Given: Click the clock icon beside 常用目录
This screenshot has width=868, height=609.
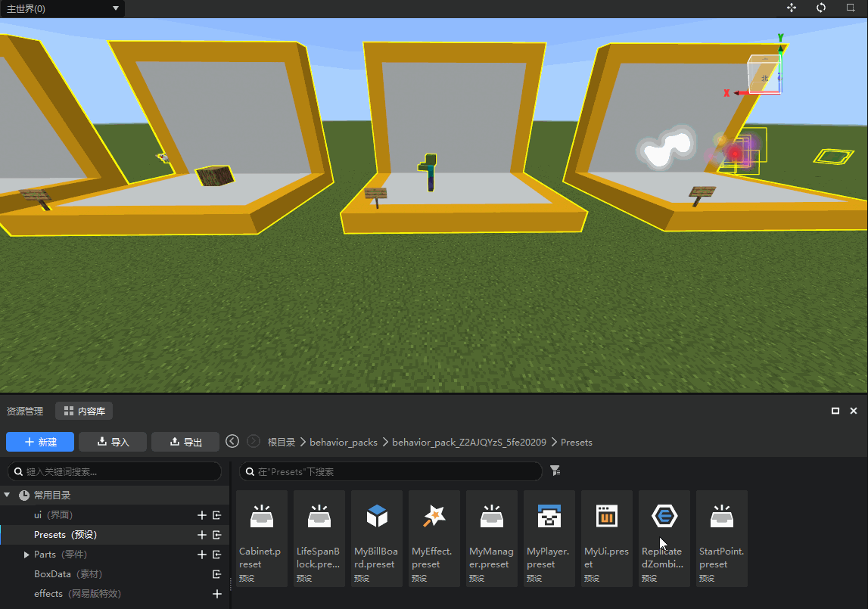Looking at the screenshot, I should [x=23, y=496].
